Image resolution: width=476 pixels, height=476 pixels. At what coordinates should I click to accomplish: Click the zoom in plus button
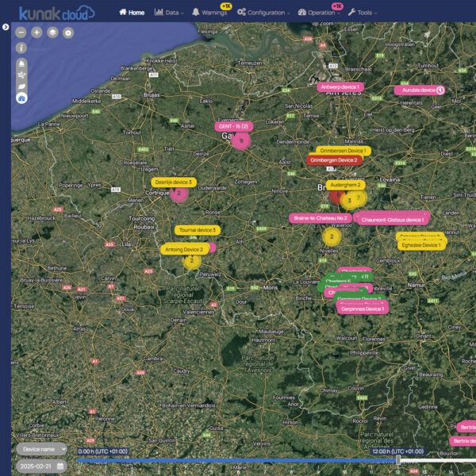click(36, 33)
